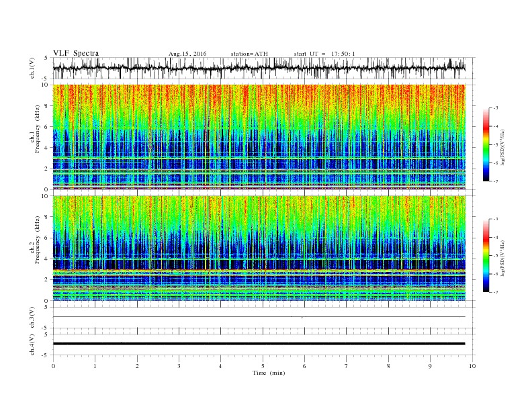Click the "-7" tick on ch.2 colorbar

pos(495,292)
